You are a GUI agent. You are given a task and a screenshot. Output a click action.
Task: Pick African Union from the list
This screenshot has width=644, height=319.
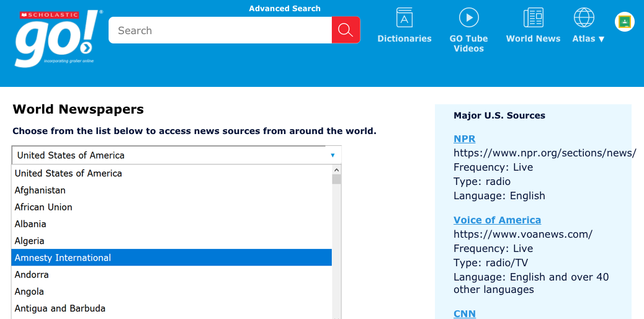[43, 207]
